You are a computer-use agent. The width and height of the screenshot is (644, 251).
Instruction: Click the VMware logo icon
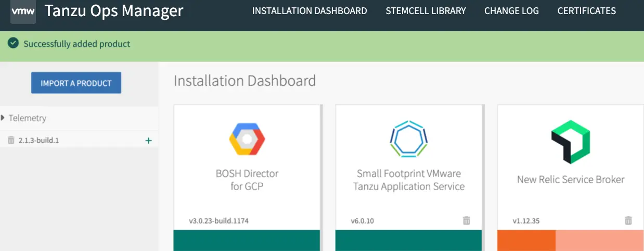(23, 11)
